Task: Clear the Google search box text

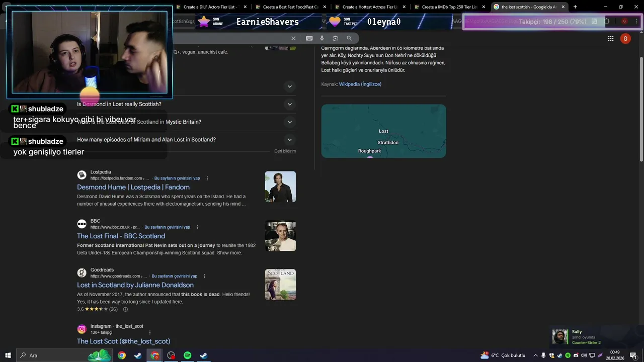Action: pyautogui.click(x=293, y=38)
